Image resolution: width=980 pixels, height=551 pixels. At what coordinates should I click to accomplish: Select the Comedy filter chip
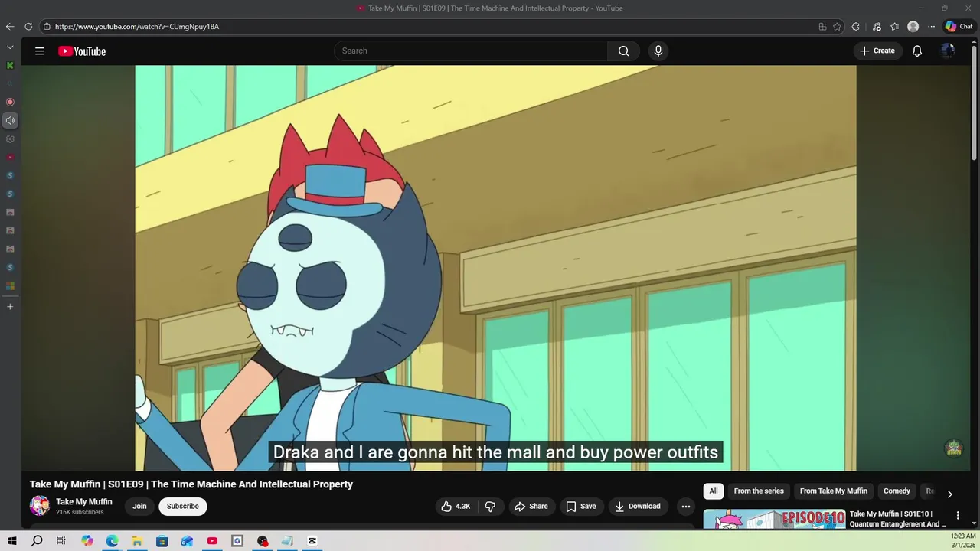point(897,491)
